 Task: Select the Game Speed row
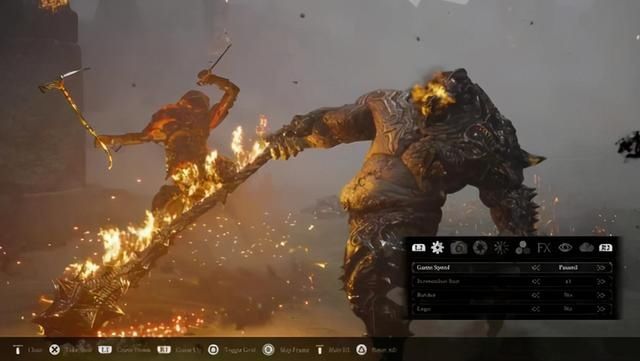512,267
